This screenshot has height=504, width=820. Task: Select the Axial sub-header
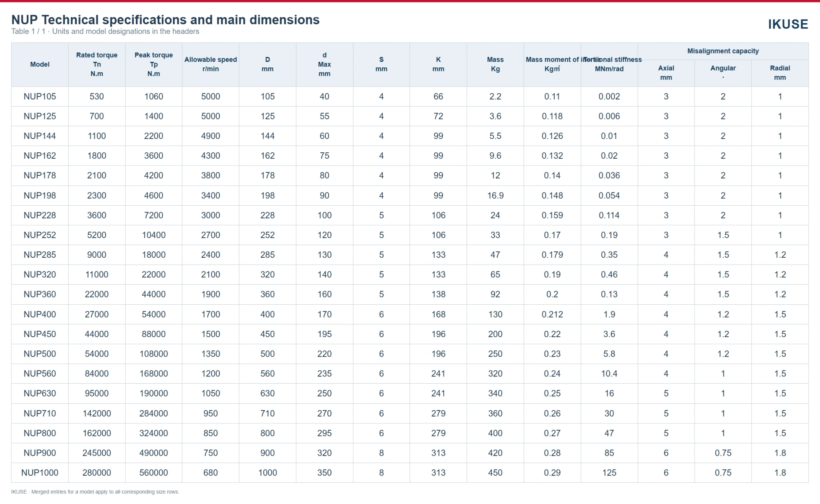point(666,73)
